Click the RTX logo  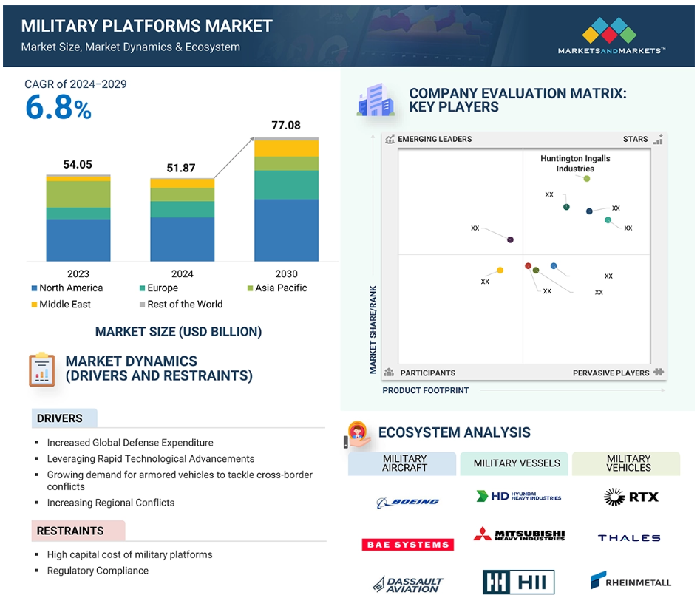tap(631, 497)
